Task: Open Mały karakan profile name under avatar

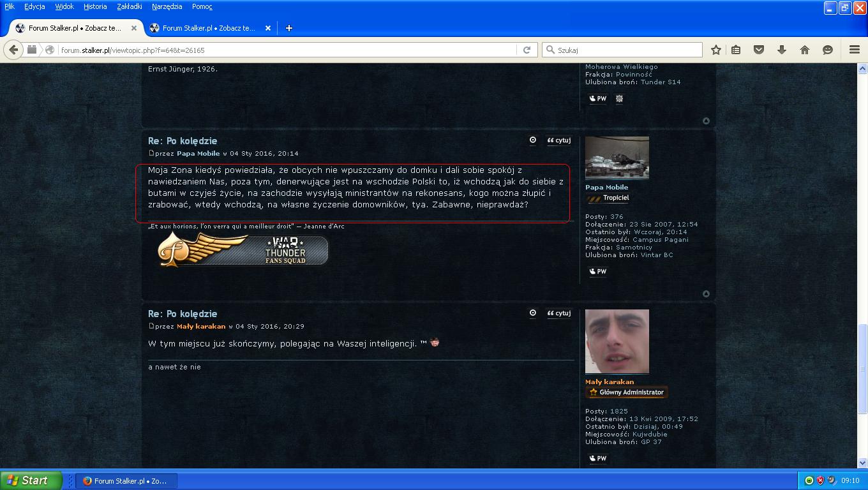Action: click(610, 382)
